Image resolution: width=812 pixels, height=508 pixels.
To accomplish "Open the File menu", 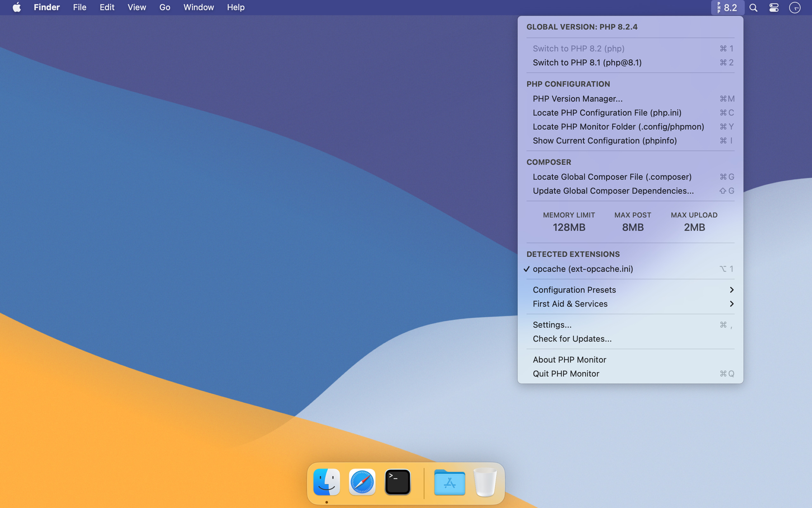I will point(80,7).
